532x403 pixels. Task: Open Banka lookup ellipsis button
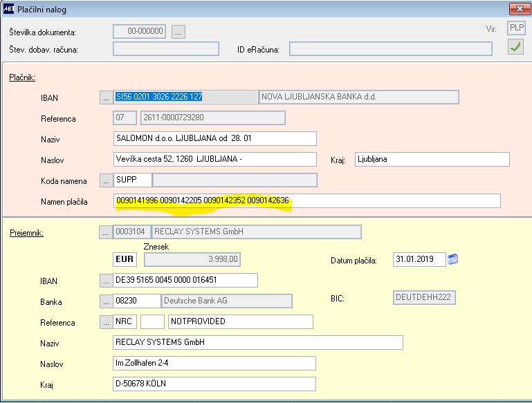click(x=107, y=301)
